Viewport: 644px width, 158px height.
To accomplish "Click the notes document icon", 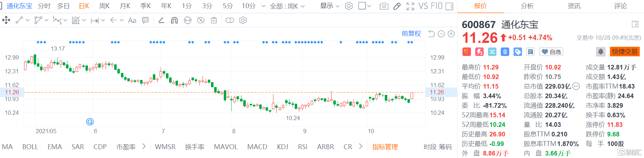I will [531, 52].
